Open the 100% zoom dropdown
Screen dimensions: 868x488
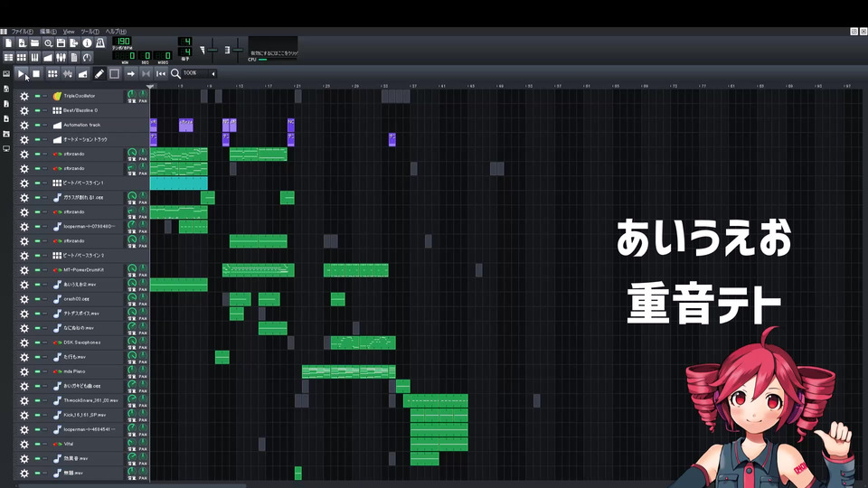coord(199,73)
